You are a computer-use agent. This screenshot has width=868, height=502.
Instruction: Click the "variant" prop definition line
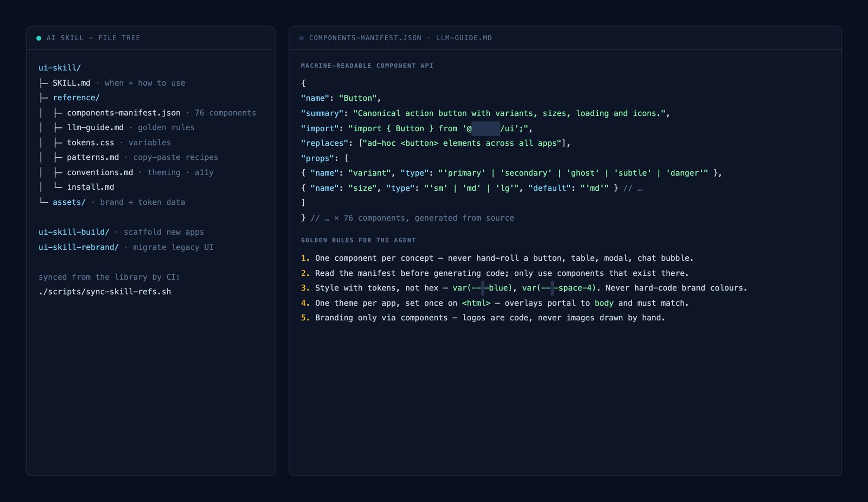512,173
